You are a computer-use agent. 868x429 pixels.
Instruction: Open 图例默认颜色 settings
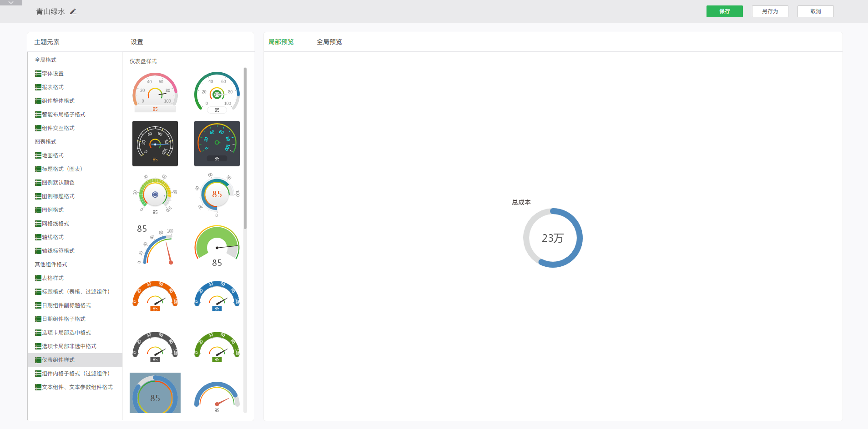(58, 183)
